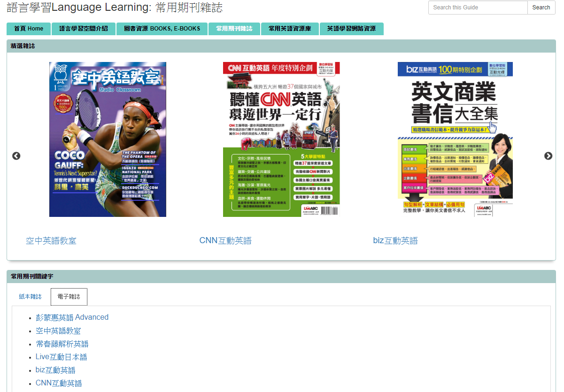Click the previous carousel arrow icon
The image size is (564, 392).
pyautogui.click(x=16, y=156)
